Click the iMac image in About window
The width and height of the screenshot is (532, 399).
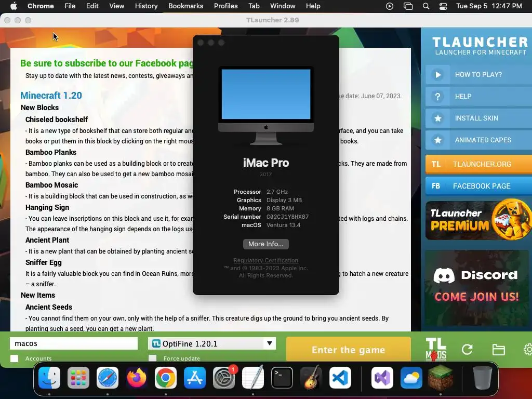coord(265,105)
